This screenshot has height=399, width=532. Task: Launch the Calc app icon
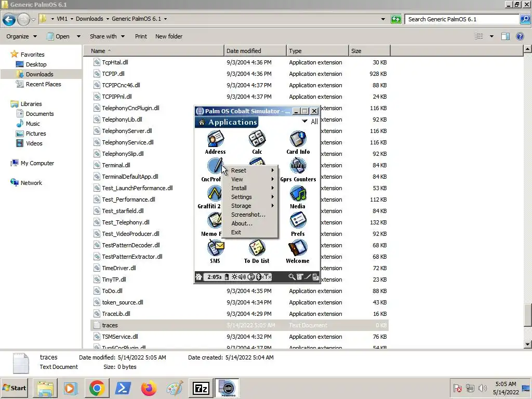257,142
